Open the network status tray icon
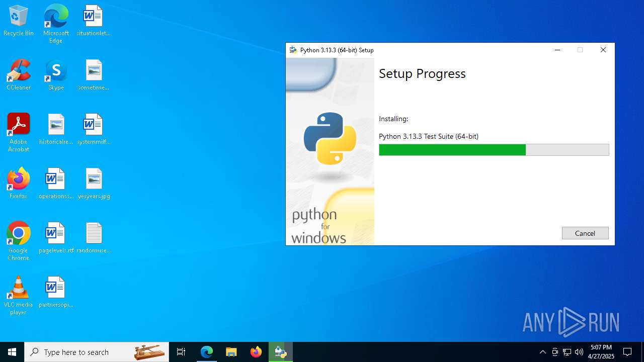 pyautogui.click(x=567, y=352)
